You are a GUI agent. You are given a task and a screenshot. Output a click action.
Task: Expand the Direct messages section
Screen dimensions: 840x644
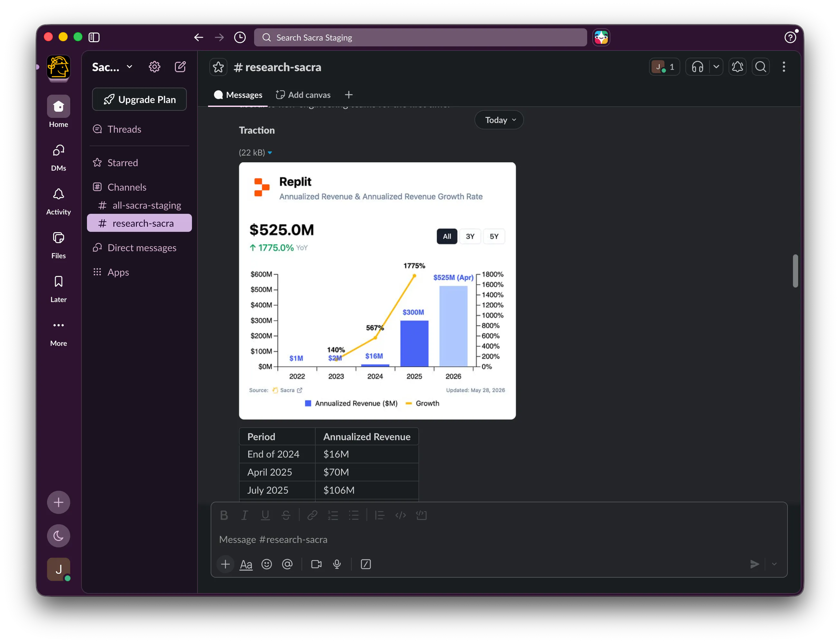click(135, 248)
